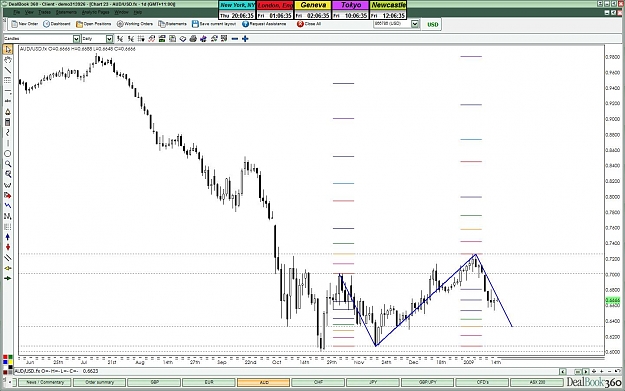Open the Dashboard
625x391 pixels.
[x=57, y=24]
